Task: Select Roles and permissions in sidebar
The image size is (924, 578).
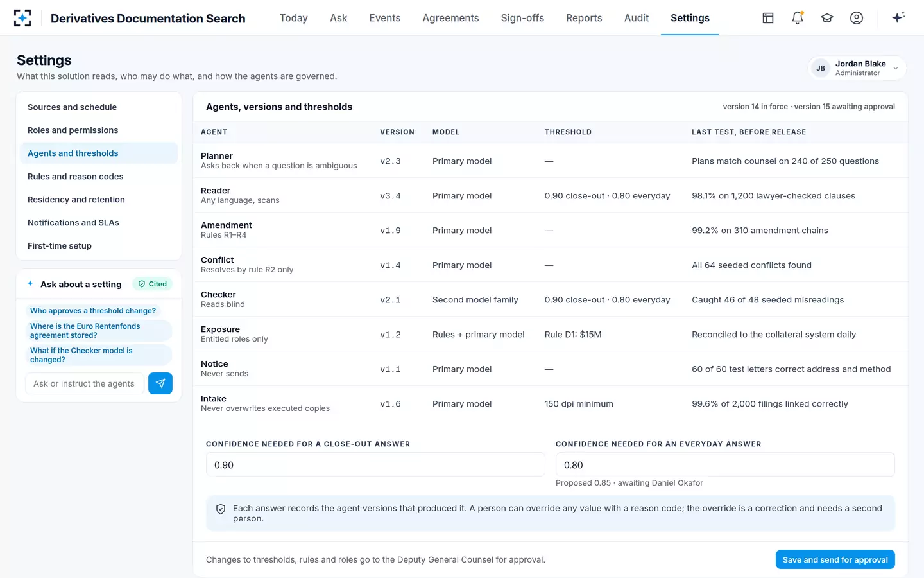Action: pos(99,130)
